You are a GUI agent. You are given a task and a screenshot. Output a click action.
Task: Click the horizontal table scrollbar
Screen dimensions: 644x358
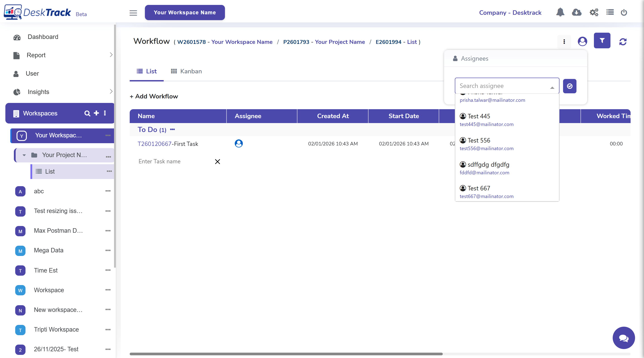286,354
